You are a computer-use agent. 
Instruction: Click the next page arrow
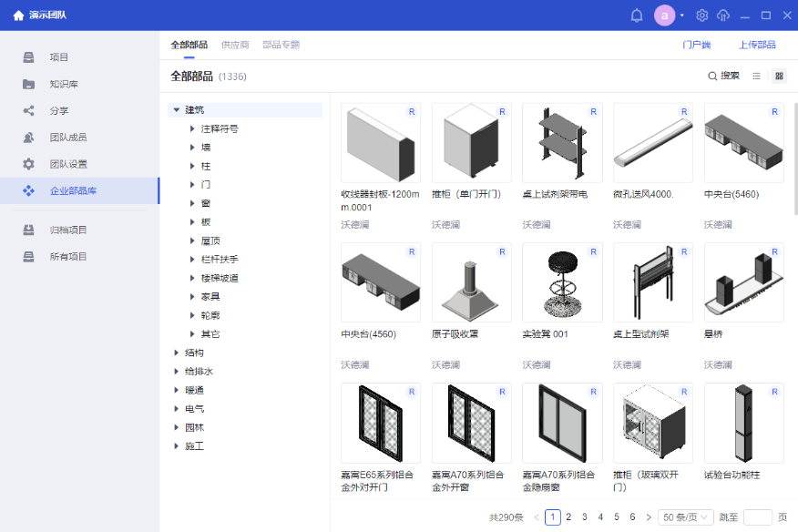(x=649, y=517)
